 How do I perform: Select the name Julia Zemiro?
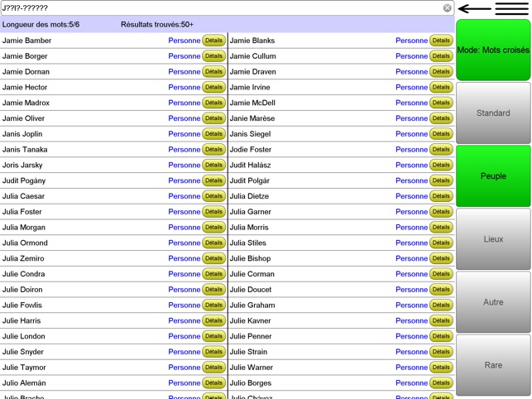(23, 258)
